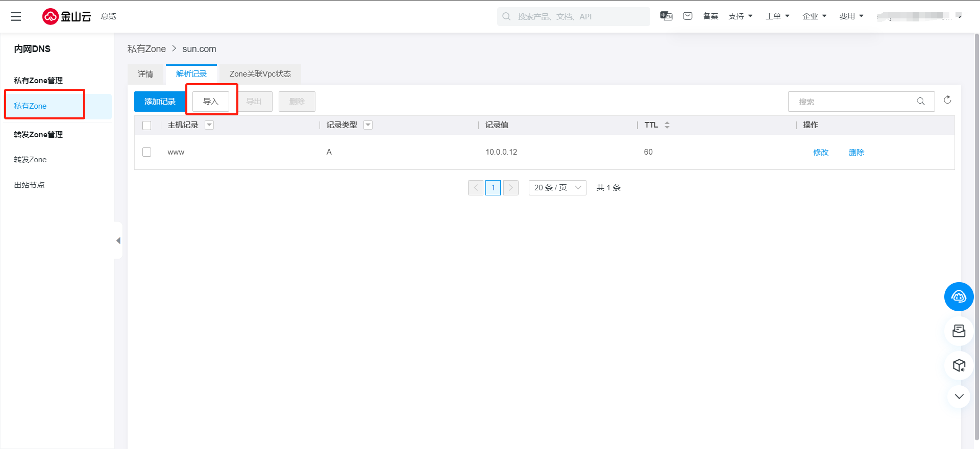This screenshot has width=980, height=449.
Task: Click 修改 link for the www record
Action: coord(821,152)
